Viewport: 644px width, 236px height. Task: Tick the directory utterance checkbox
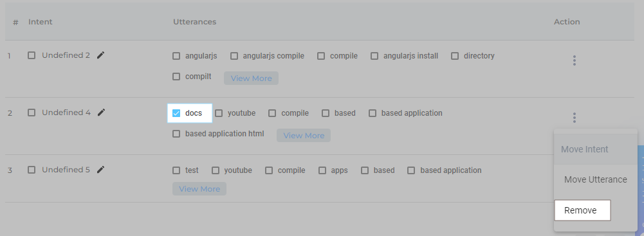pos(455,56)
